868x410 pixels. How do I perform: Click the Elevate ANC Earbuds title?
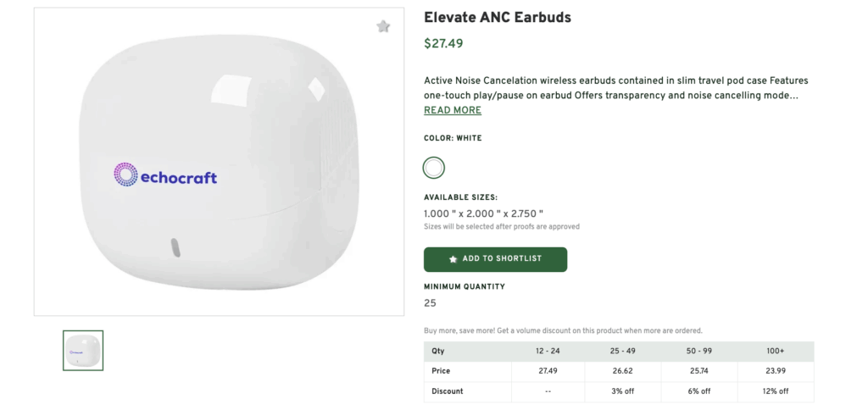click(498, 17)
